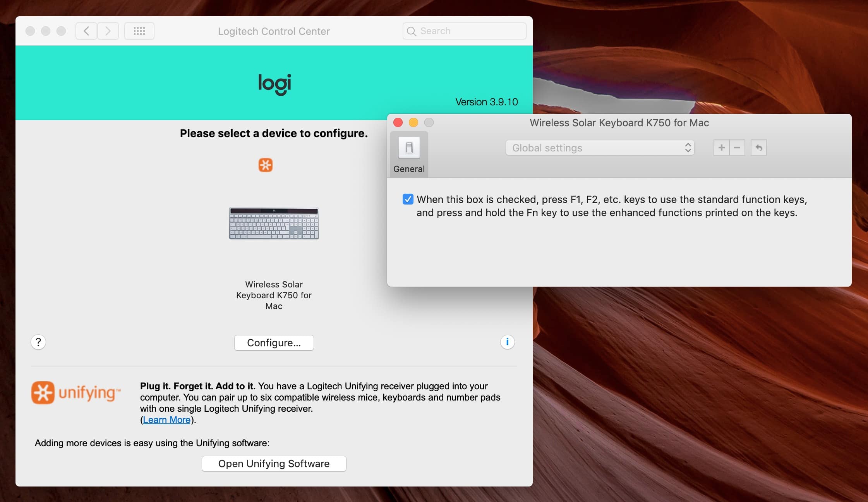Screen dimensions: 868x502
Task: Uncheck the standard function keys checkbox
Action: [x=408, y=199]
